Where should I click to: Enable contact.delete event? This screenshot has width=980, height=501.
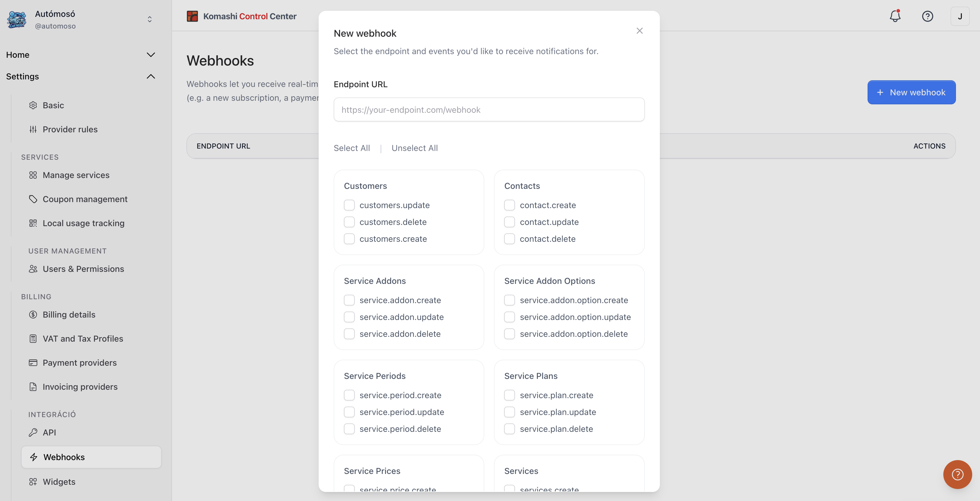coord(510,239)
